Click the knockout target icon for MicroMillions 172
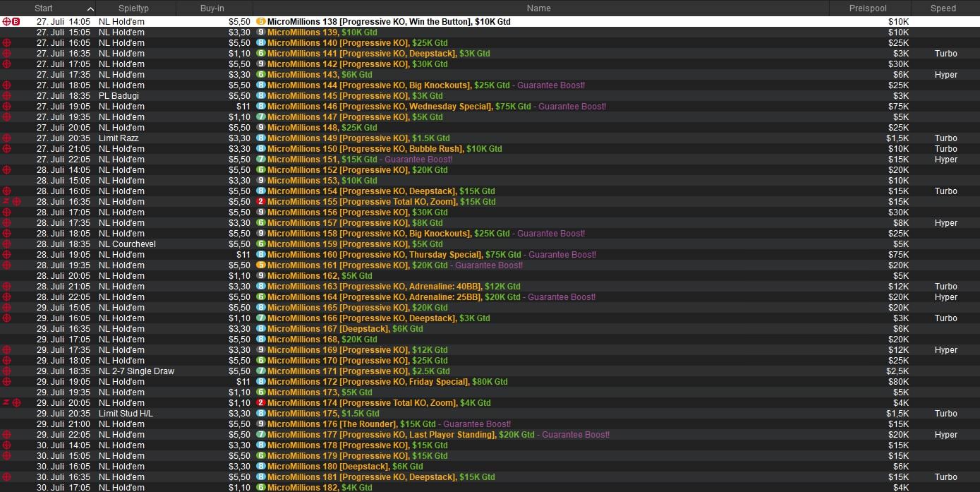Viewport: 980px width, 492px height. tap(7, 382)
